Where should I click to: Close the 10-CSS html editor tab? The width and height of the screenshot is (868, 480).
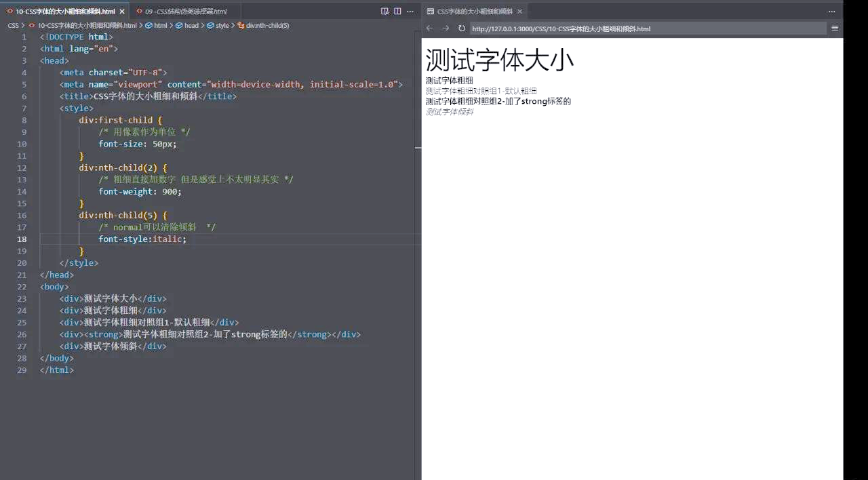pos(122,12)
